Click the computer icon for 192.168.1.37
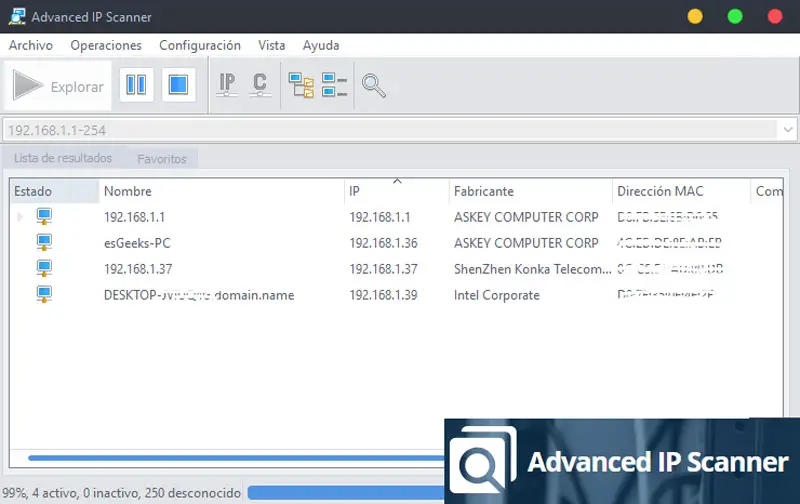The image size is (800, 504). [44, 268]
